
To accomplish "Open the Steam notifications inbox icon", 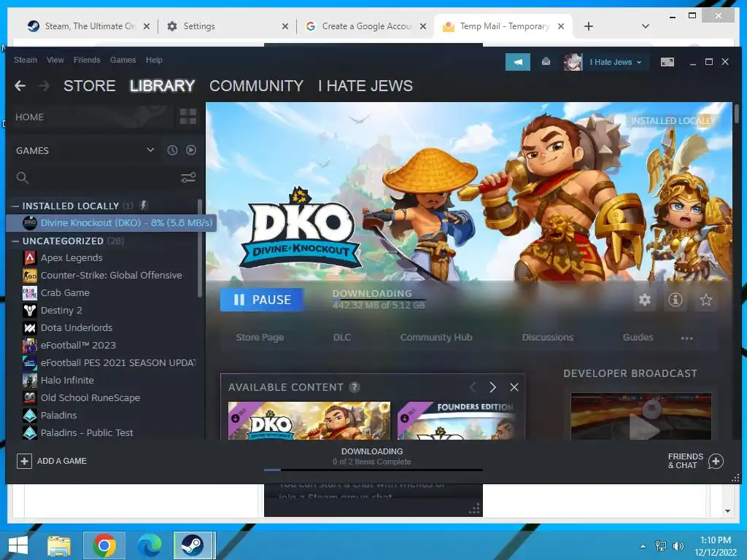I will [x=546, y=62].
